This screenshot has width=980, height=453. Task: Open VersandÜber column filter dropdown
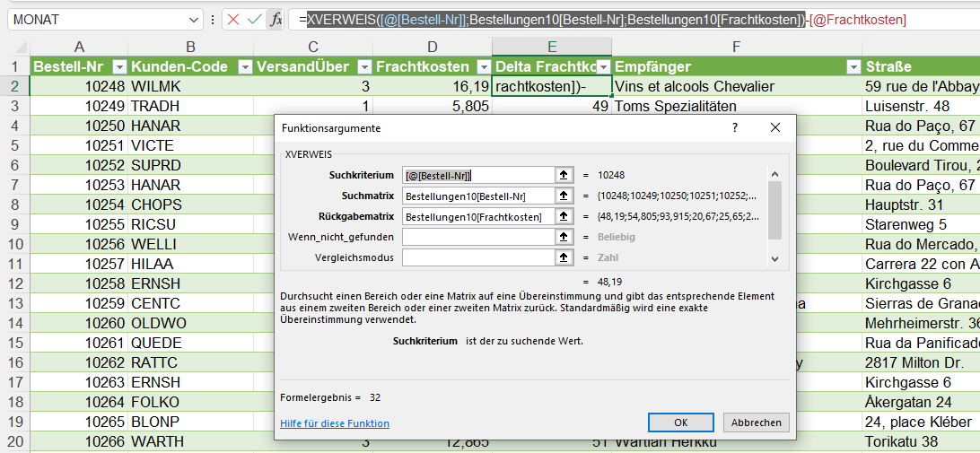click(364, 66)
